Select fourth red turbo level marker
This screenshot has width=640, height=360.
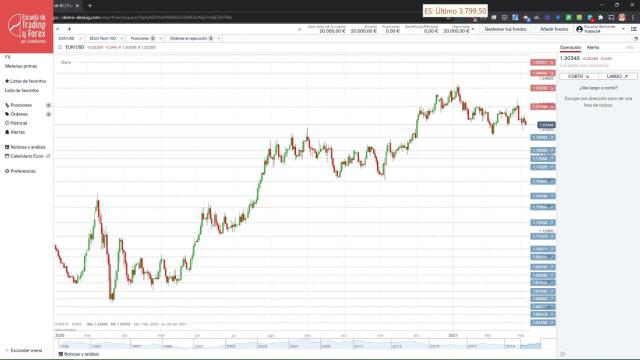click(543, 107)
